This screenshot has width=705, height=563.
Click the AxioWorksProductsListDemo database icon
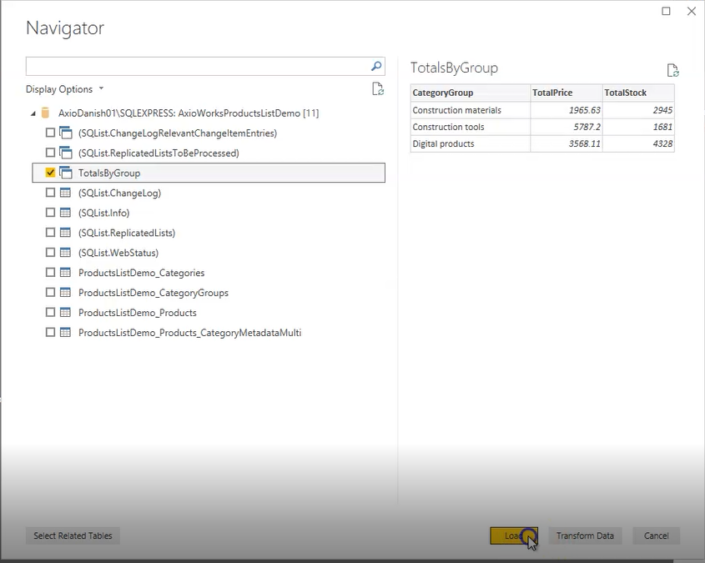tap(46, 113)
